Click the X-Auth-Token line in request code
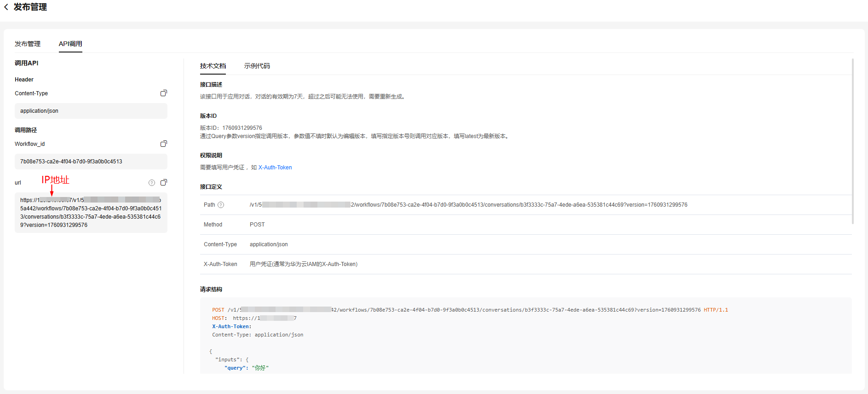Screen dimensions: 868x394 coord(232,326)
